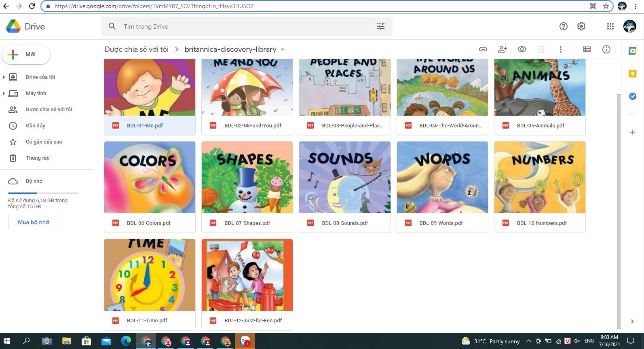Expand the britannica-discovery-library folder dropdown

[x=283, y=50]
